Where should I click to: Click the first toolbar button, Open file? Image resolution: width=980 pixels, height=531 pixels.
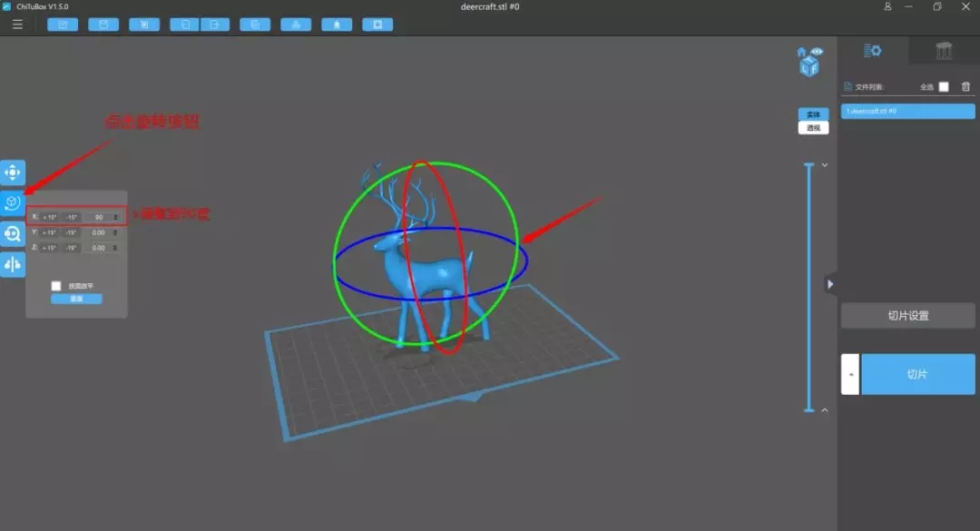tap(63, 25)
